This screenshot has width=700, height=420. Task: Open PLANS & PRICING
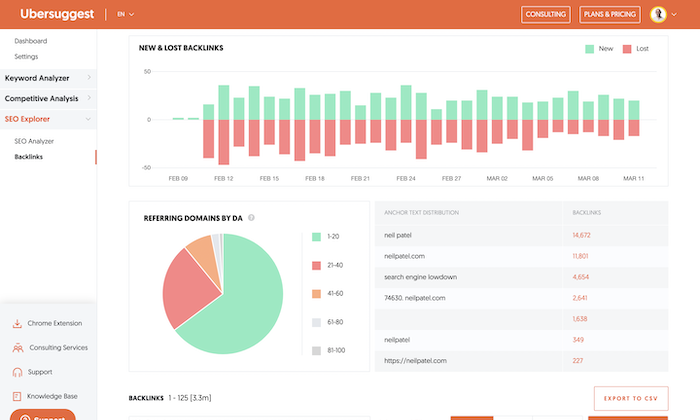tap(609, 14)
